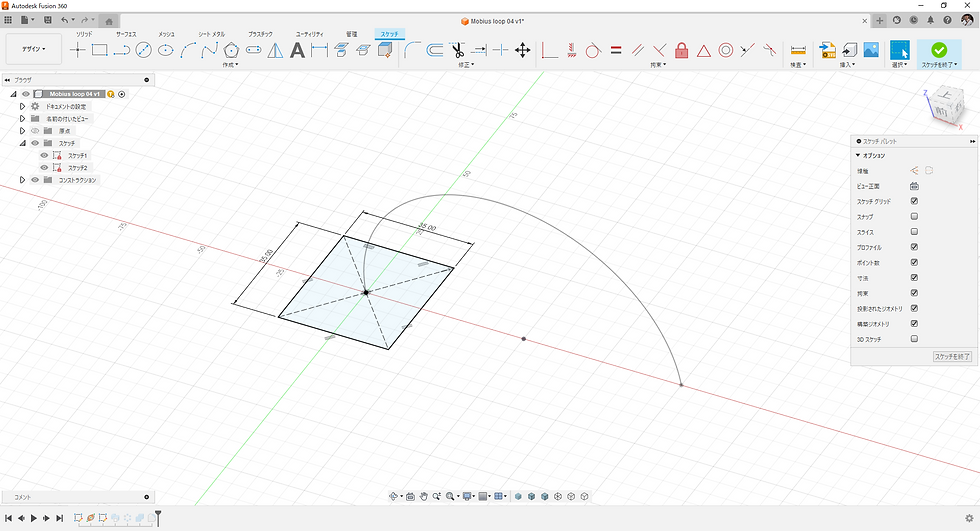This screenshot has height=531, width=980.
Task: Activate the Trim scissors tool
Action: [x=457, y=50]
